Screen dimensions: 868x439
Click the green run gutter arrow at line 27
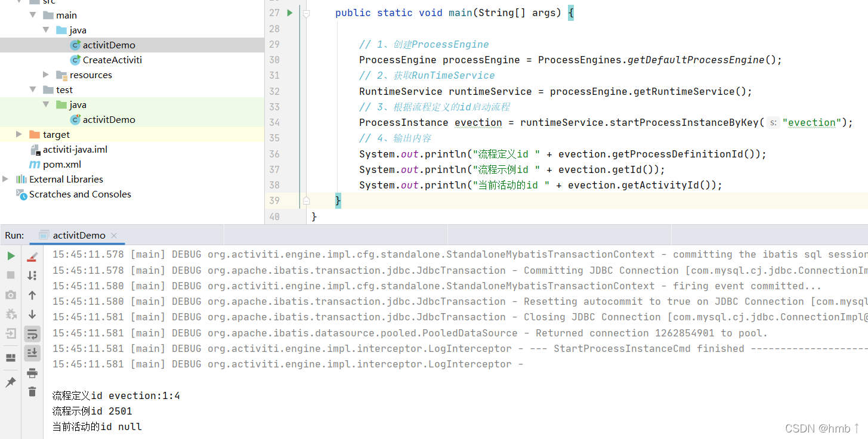[290, 13]
